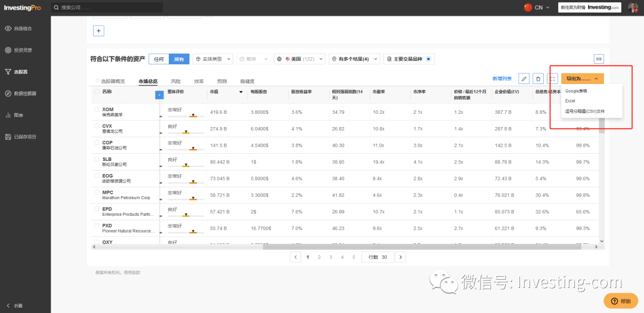Screen dimensions: 644x313
Task: Choose Google表格 export option
Action: [x=576, y=91]
